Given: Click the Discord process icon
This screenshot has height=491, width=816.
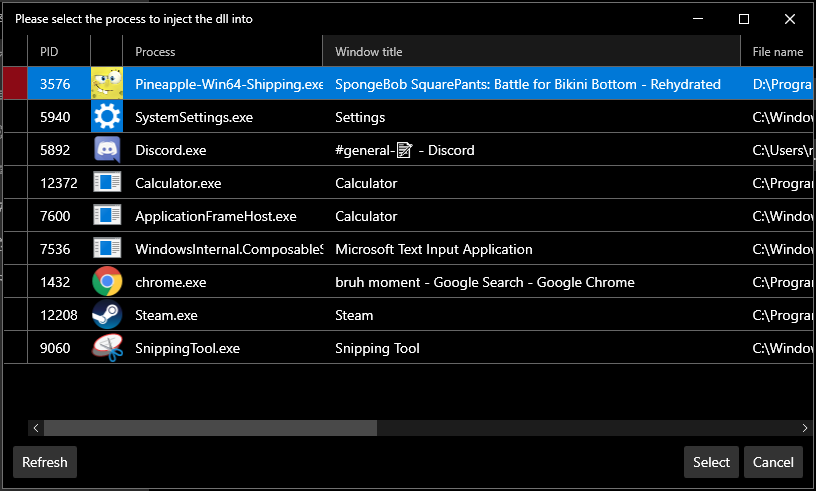Looking at the screenshot, I should 107,150.
